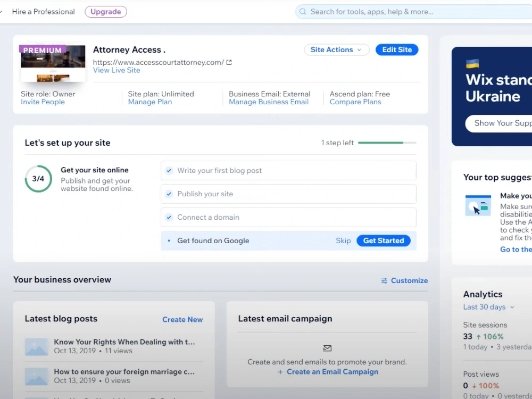This screenshot has height=399, width=532.
Task: Click the Ukraine flag icon
Action: pyautogui.click(x=472, y=63)
